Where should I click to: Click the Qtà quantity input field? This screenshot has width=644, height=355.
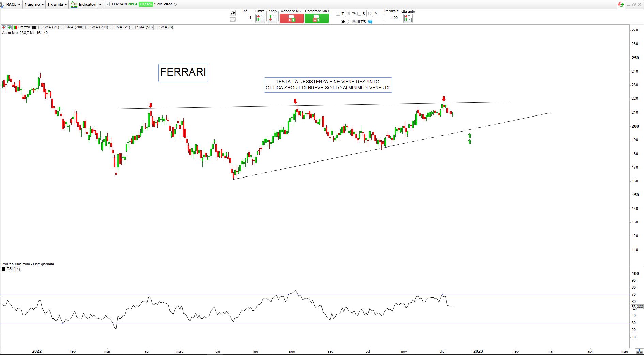click(245, 18)
